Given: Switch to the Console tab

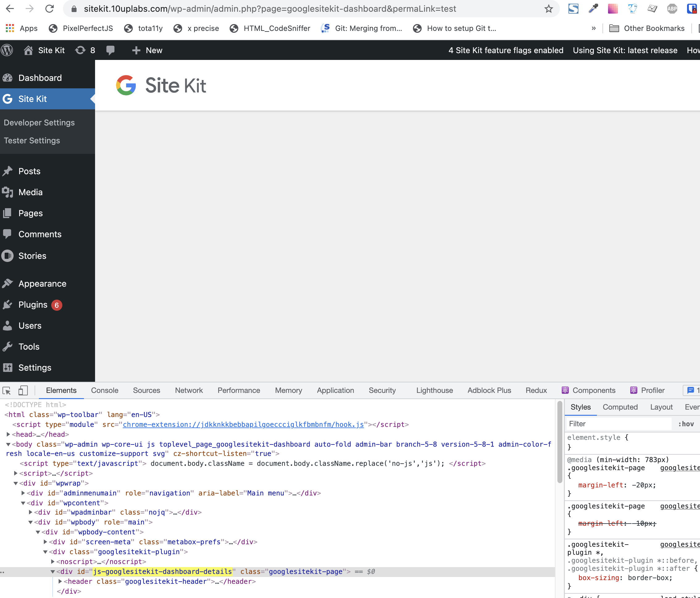Looking at the screenshot, I should (x=104, y=390).
